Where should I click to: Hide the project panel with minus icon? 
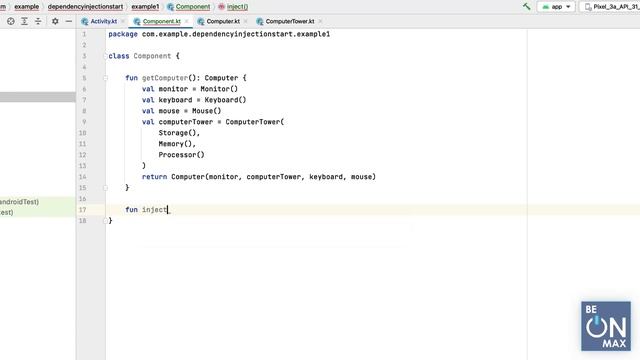coord(69,21)
